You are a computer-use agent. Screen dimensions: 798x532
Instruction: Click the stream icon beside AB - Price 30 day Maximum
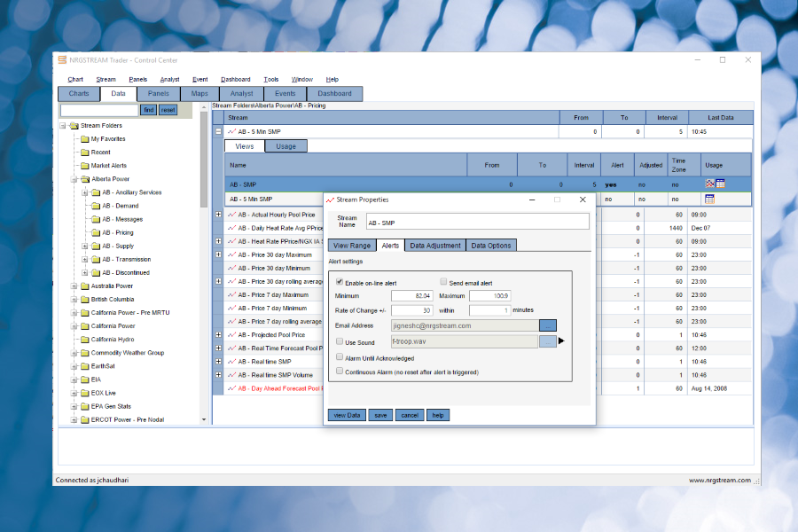(232, 254)
